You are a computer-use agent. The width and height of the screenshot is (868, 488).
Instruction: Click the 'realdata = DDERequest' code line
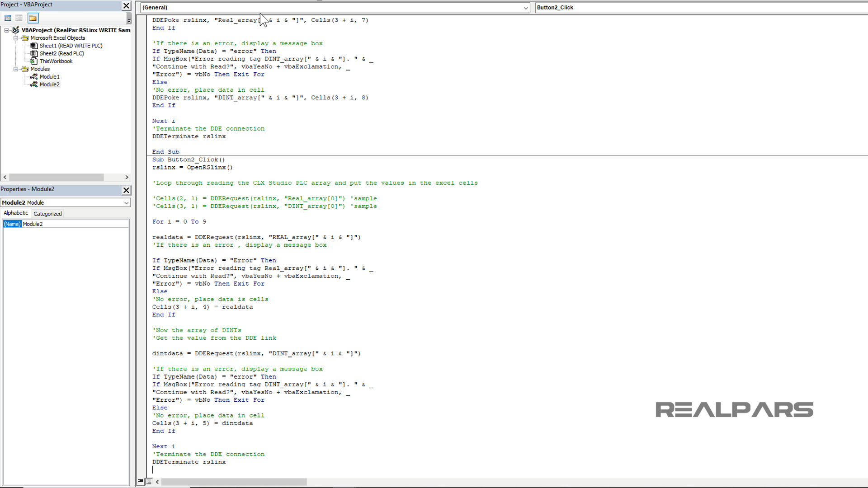(x=256, y=237)
